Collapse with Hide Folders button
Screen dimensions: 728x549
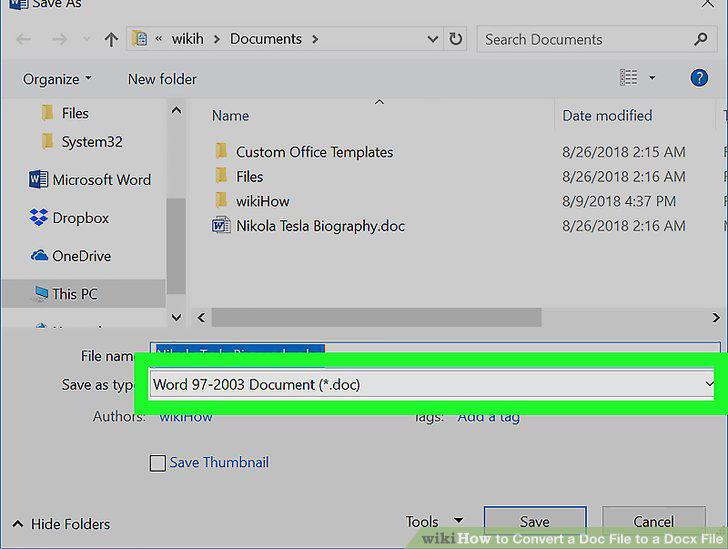(62, 524)
